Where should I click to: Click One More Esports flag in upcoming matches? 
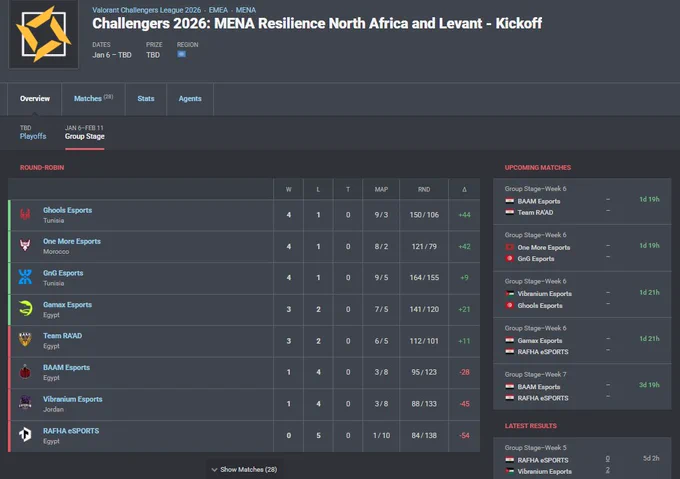[510, 247]
